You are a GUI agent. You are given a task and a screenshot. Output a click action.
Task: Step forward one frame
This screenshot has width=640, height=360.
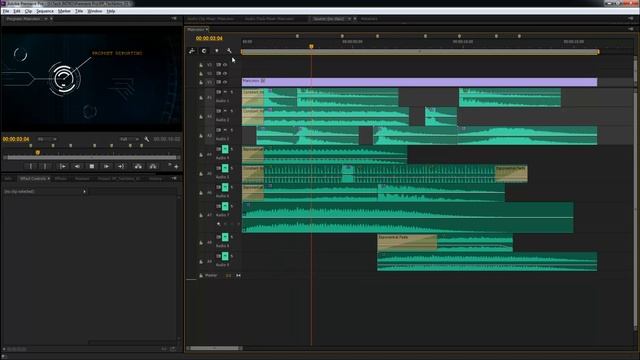(x=106, y=166)
